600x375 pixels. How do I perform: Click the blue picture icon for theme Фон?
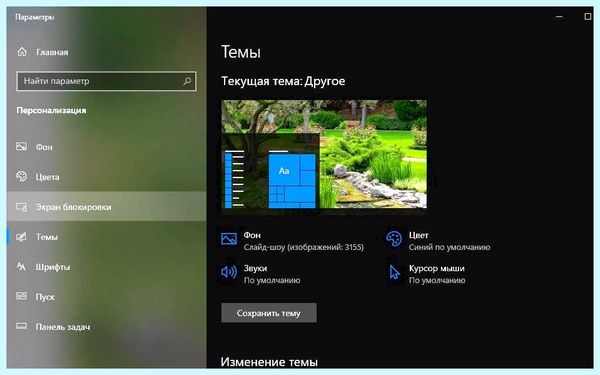[229, 239]
